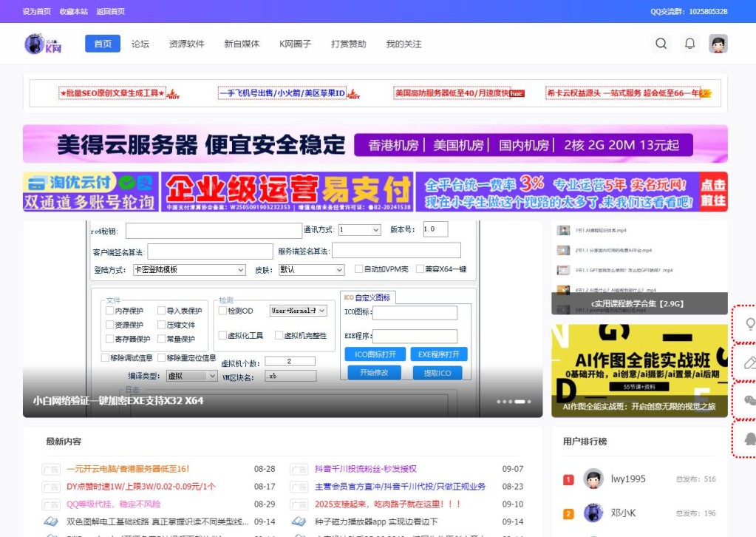756x537 pixels.
Task: Click the rank 2 orange badge
Action: pyautogui.click(x=568, y=514)
